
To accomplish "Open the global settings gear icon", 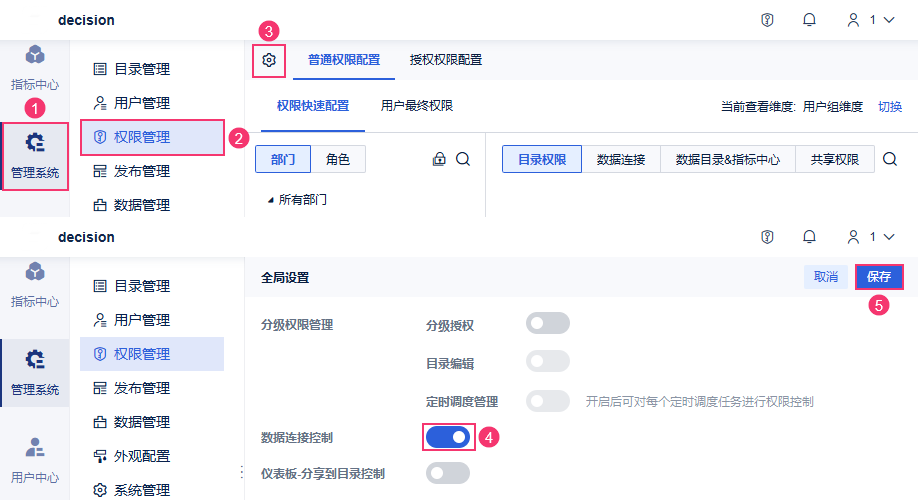I will [268, 60].
